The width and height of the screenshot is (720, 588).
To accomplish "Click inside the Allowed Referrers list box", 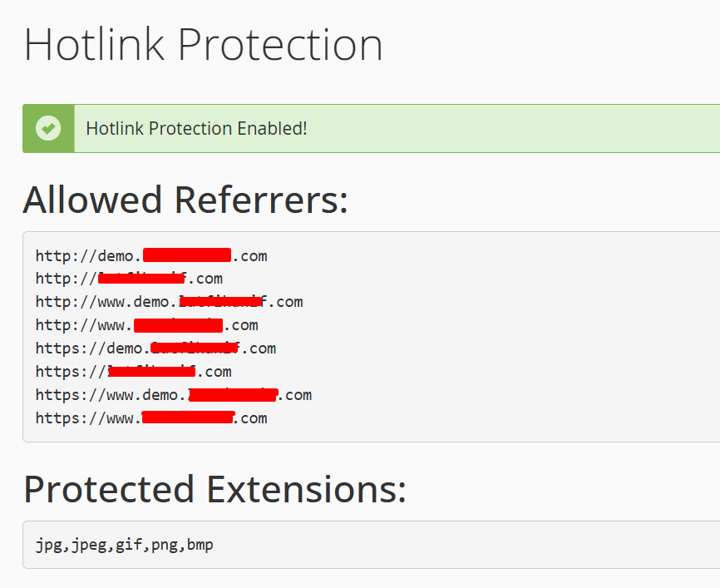I will (x=372, y=337).
